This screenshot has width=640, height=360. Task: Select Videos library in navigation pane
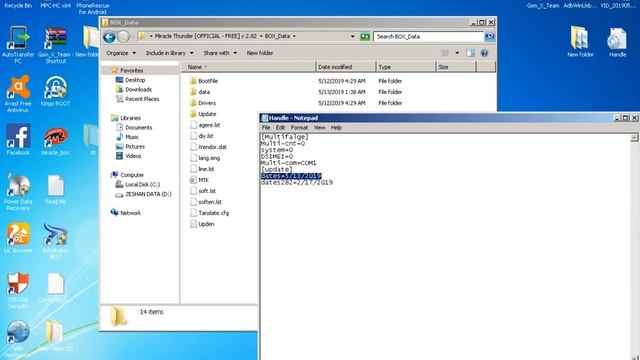pos(129,156)
